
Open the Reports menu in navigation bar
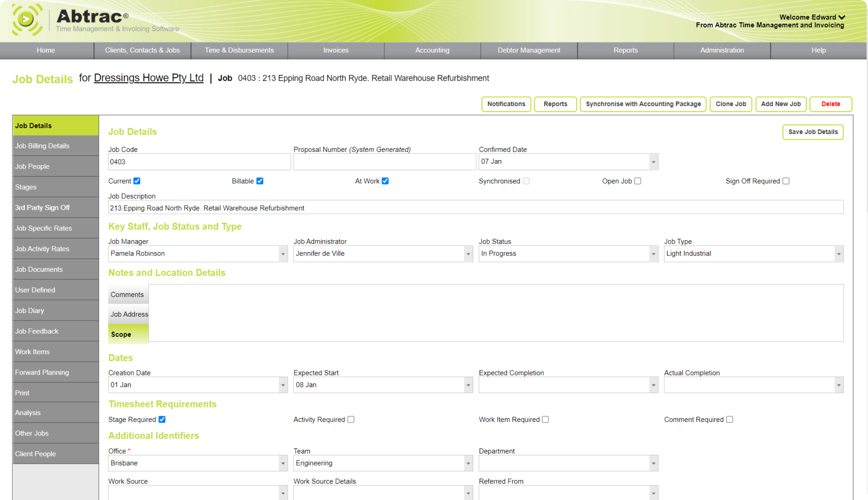(x=625, y=50)
